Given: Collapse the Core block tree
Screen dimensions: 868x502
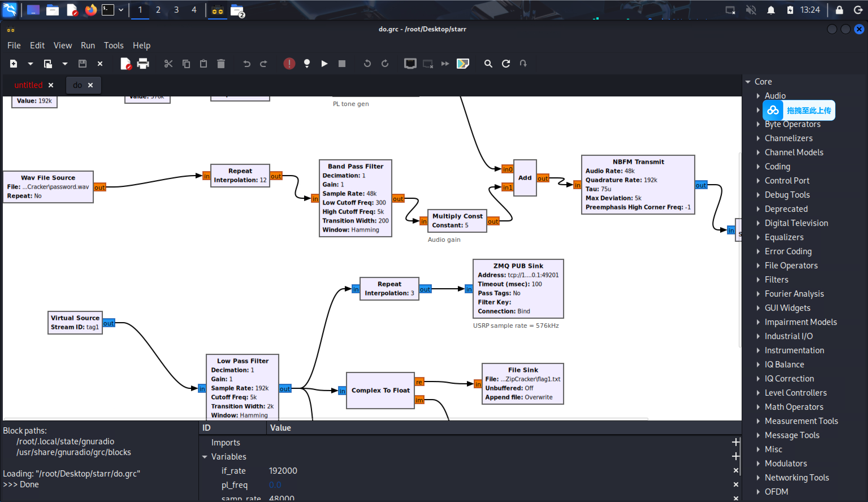Looking at the screenshot, I should (x=748, y=82).
